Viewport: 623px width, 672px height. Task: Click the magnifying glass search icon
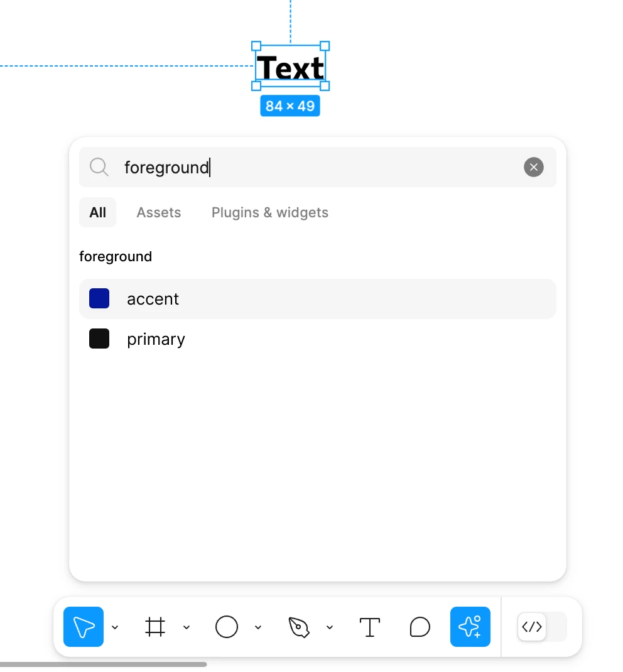coord(99,167)
